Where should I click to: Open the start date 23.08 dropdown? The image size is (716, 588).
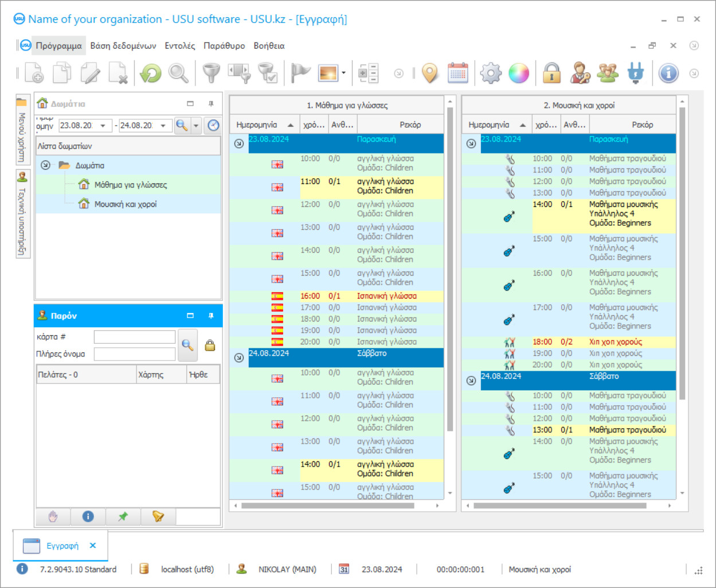(x=103, y=126)
